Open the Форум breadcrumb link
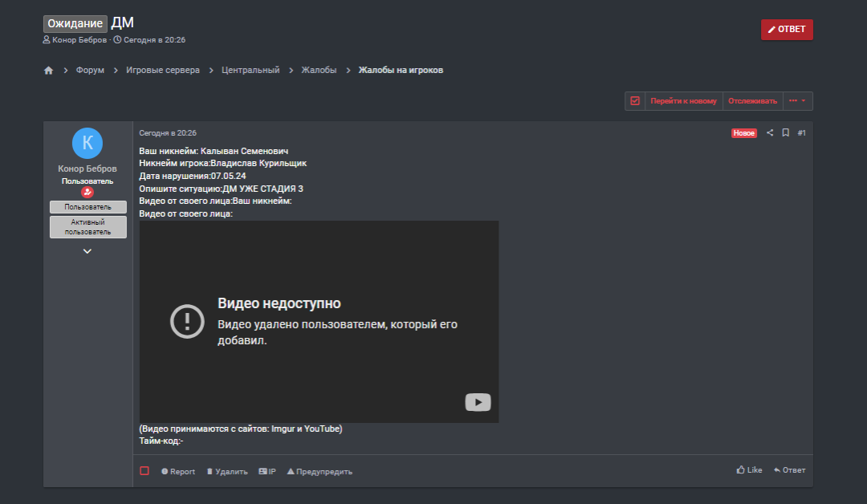 coord(90,70)
